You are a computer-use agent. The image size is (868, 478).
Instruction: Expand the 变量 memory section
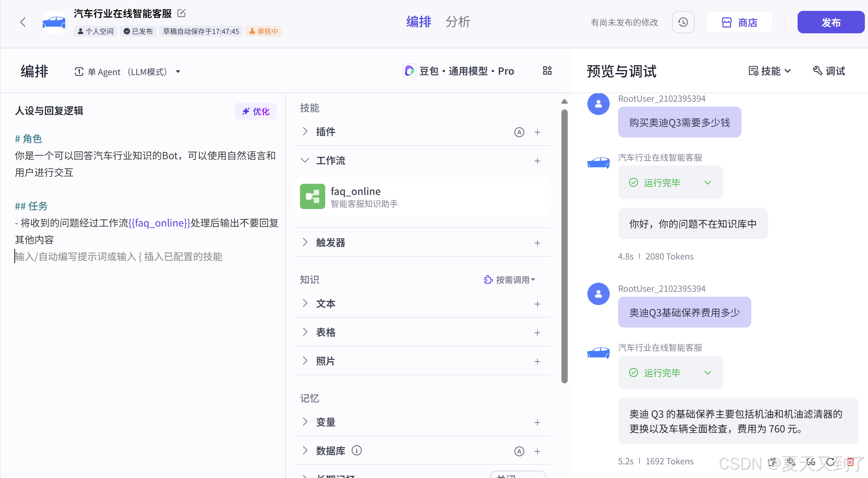tap(305, 422)
